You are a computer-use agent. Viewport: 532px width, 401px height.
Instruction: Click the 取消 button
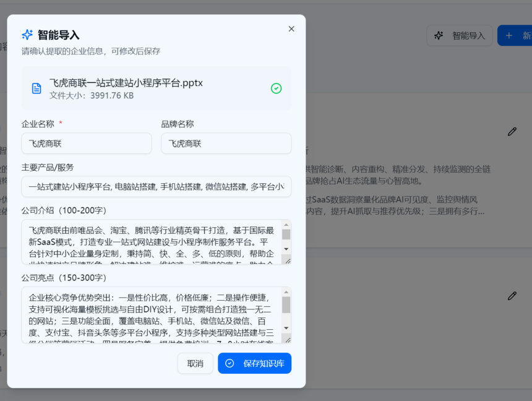[x=195, y=363]
